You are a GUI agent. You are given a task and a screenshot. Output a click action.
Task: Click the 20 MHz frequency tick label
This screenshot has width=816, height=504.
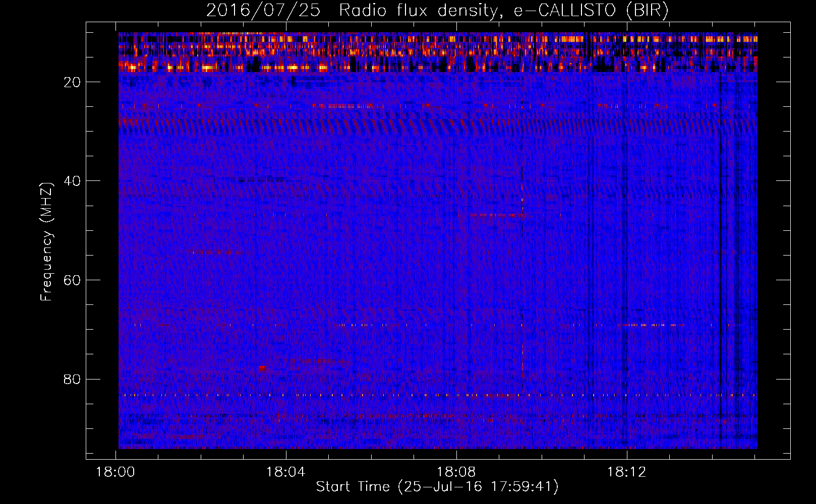[73, 82]
